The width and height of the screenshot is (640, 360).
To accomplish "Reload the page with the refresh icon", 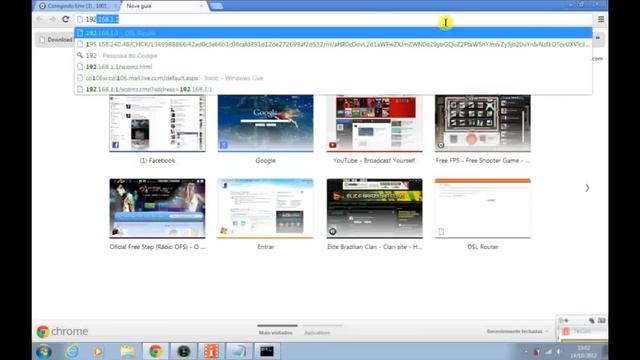I will coord(66,19).
